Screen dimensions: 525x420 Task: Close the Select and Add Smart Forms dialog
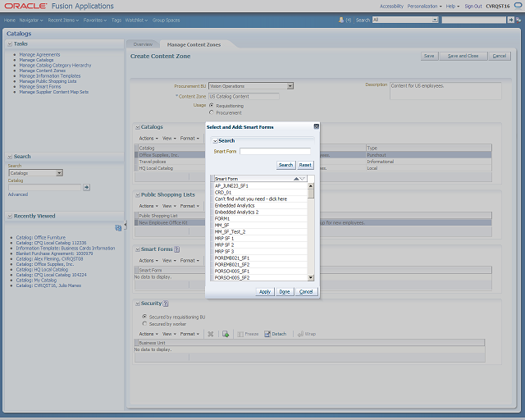(316, 126)
